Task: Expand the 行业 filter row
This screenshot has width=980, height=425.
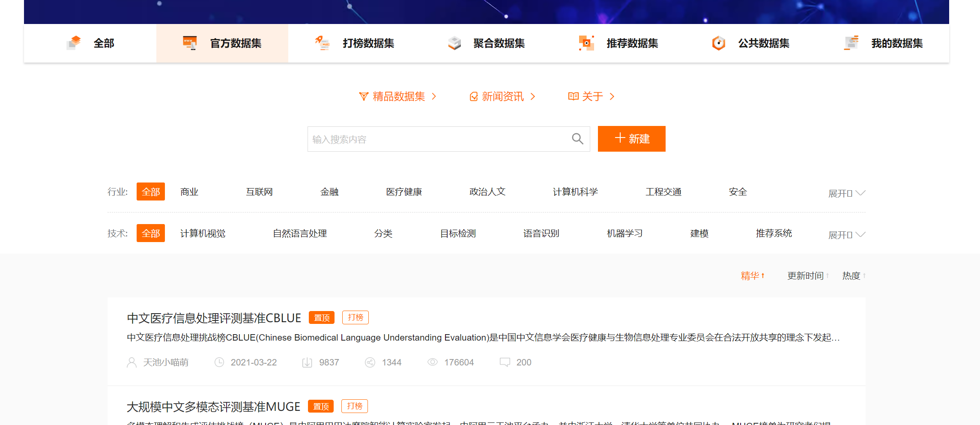Action: click(846, 193)
